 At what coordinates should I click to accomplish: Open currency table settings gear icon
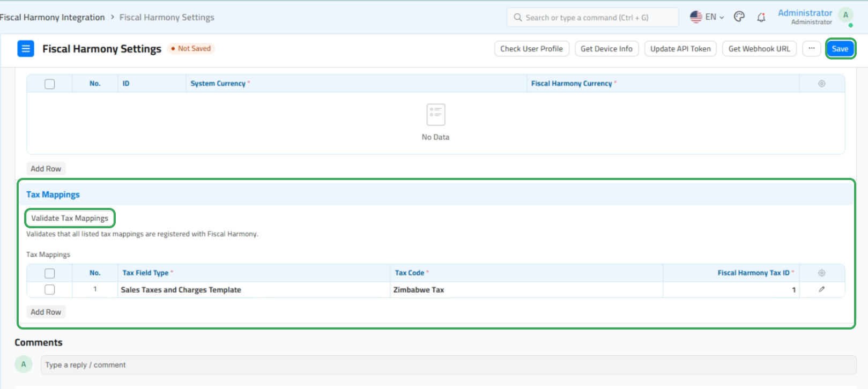(821, 84)
